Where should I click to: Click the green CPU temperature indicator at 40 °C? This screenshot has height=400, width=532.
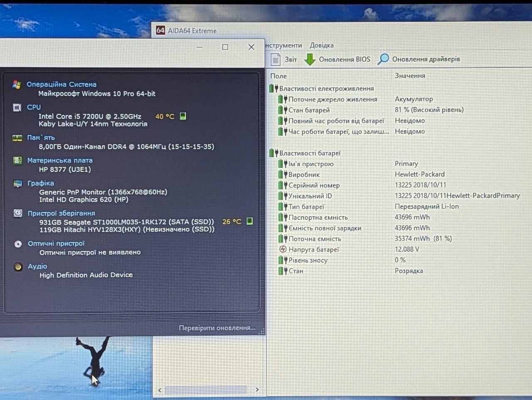[x=182, y=116]
